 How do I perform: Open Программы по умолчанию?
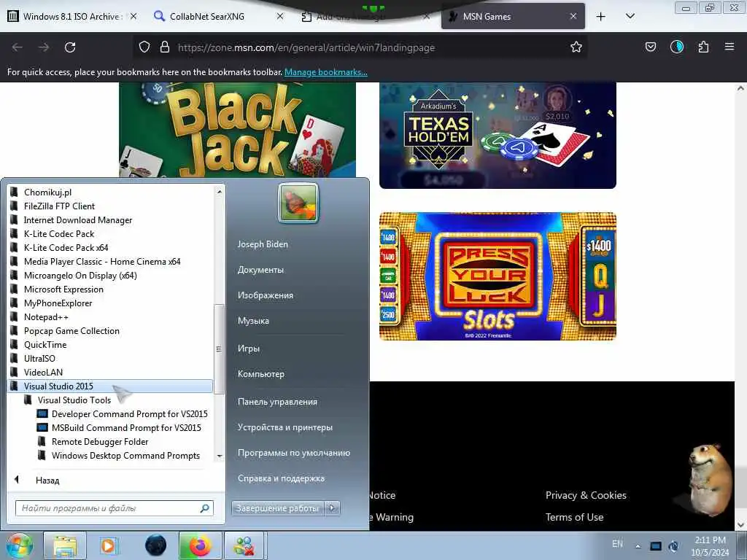click(293, 454)
